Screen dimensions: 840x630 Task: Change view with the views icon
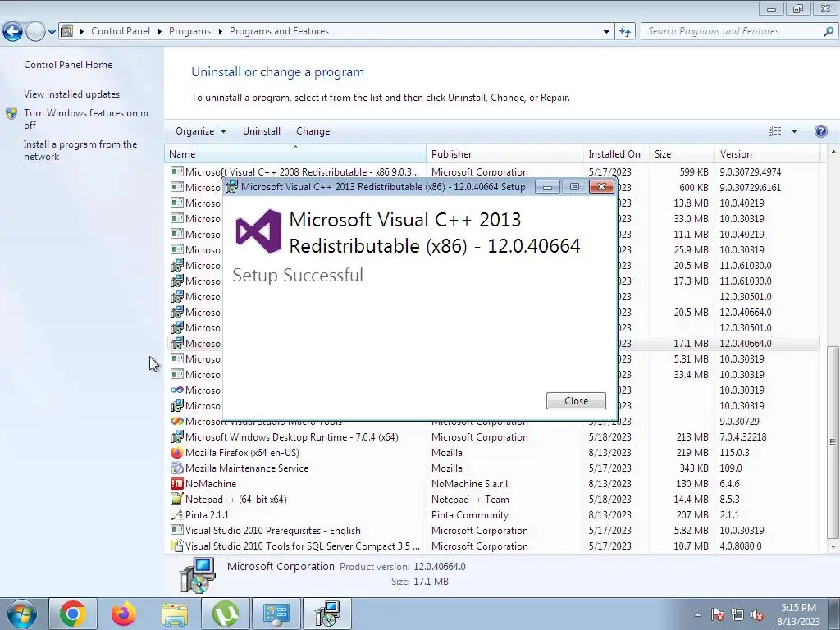[x=774, y=131]
